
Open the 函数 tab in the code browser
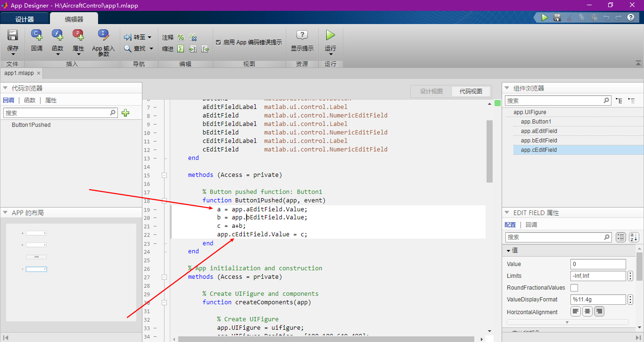(x=30, y=100)
